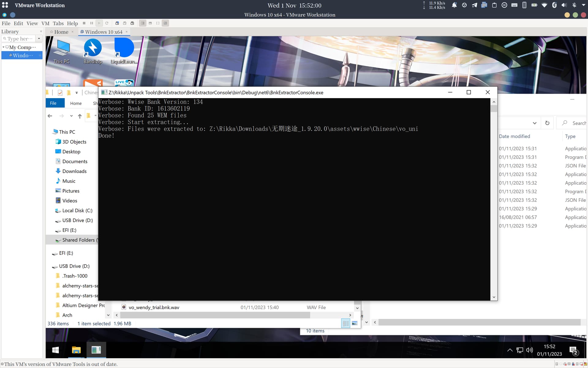The image size is (588, 368).
Task: Switch to the Home tab in VMware
Action: (x=61, y=32)
